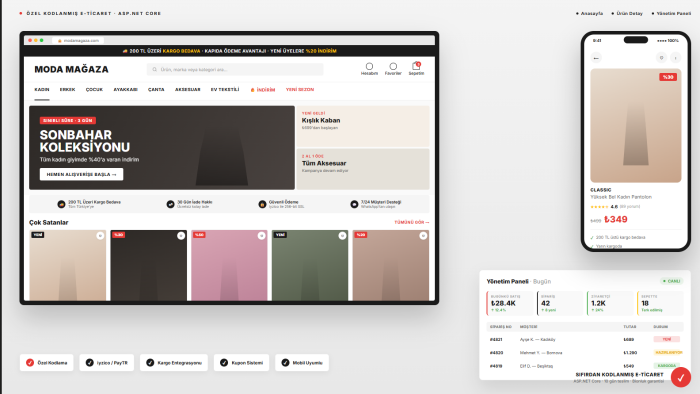Click the Özel Kodlama red check icon
The height and width of the screenshot is (394, 700).
tap(30, 363)
